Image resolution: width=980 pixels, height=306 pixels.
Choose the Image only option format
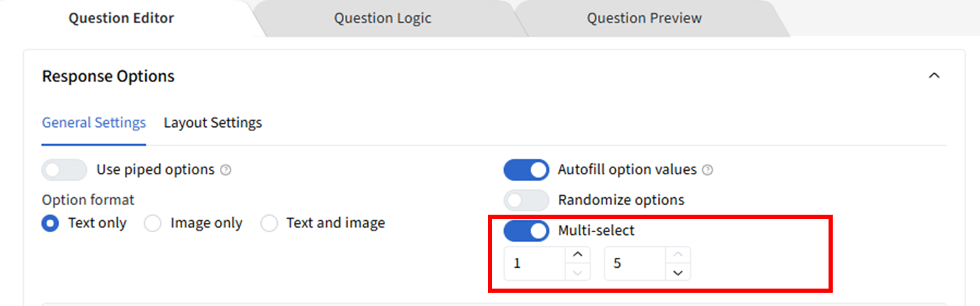(152, 223)
